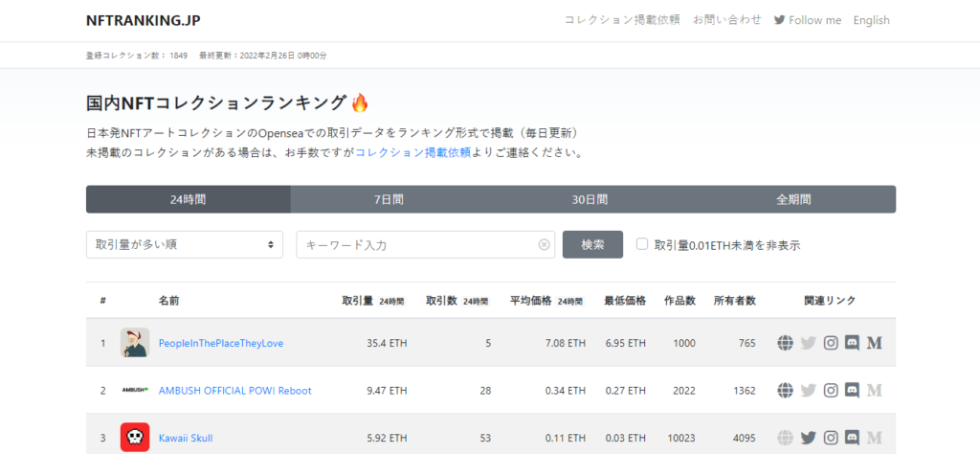Screen dimensions: 980x454
Task: Open お問い合わせ contact link
Action: 727,20
